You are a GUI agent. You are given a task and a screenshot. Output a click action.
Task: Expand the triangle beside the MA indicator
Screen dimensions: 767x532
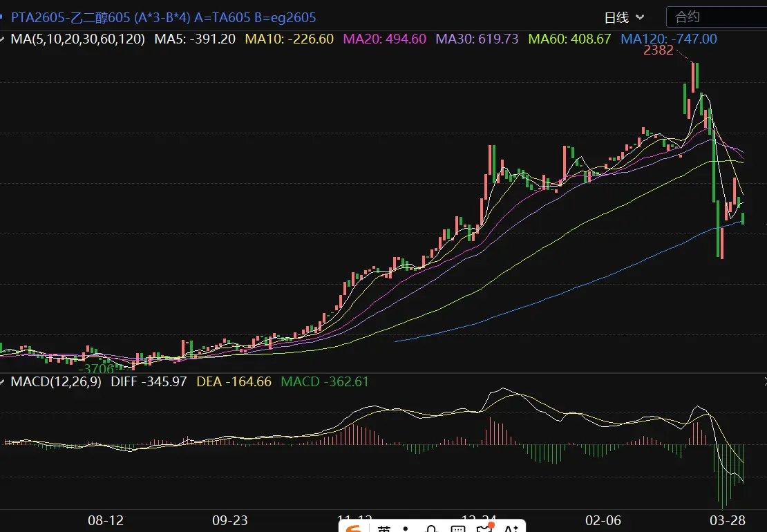click(3, 39)
